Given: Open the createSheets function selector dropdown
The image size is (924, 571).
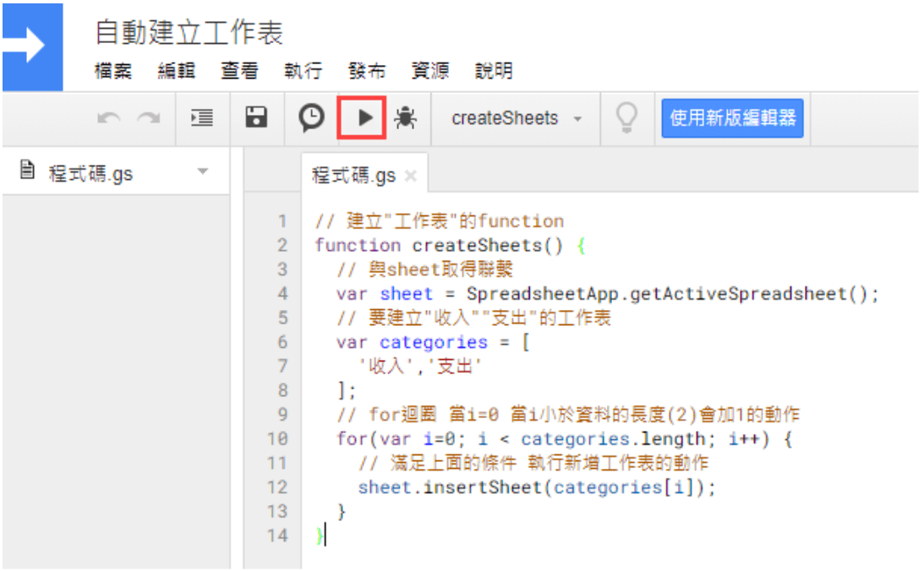Looking at the screenshot, I should (x=517, y=118).
